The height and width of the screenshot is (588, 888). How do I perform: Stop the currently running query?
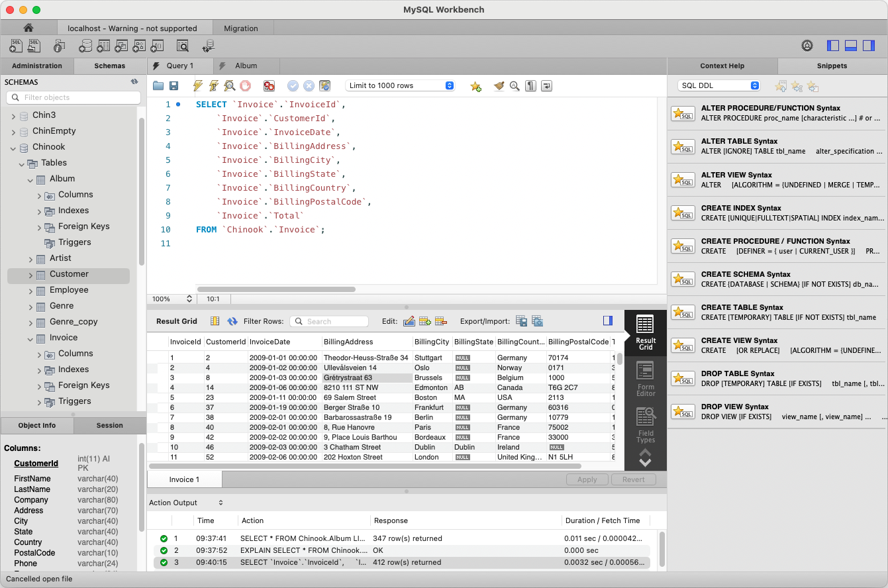tap(244, 85)
